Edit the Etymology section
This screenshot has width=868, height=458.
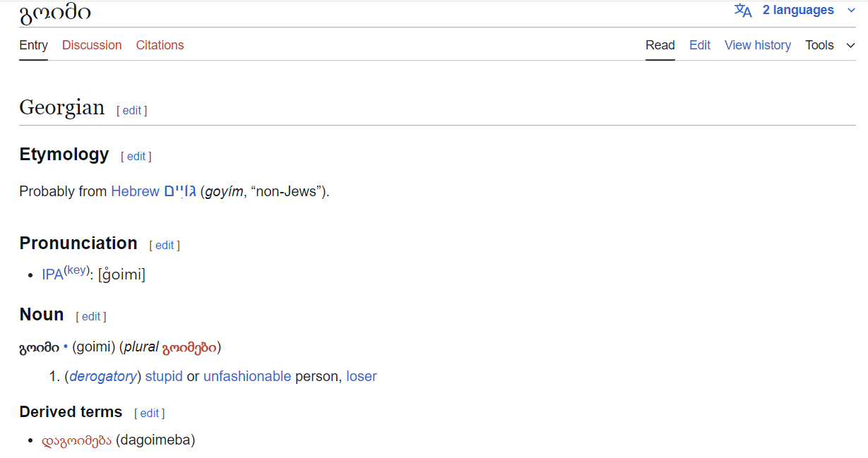136,157
